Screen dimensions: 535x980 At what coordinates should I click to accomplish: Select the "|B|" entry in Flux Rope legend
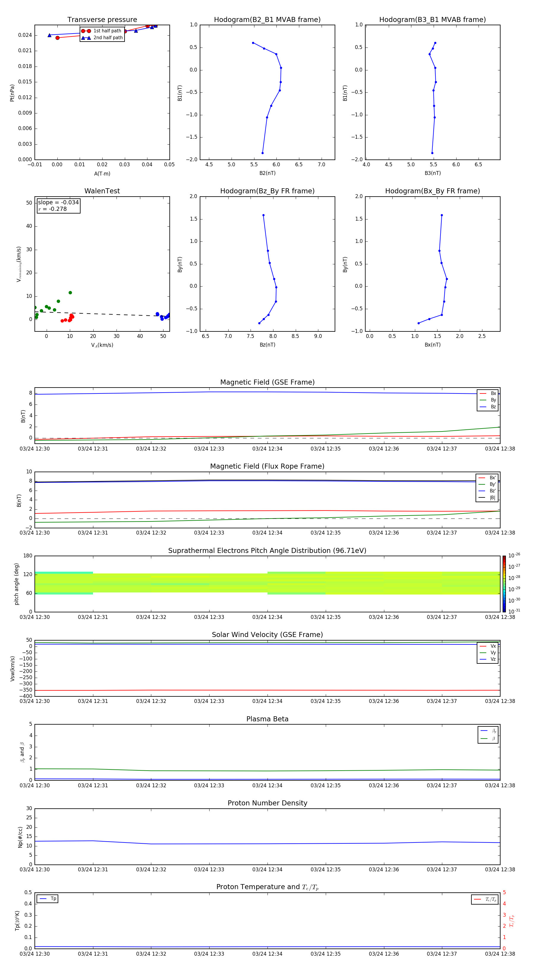(x=487, y=498)
